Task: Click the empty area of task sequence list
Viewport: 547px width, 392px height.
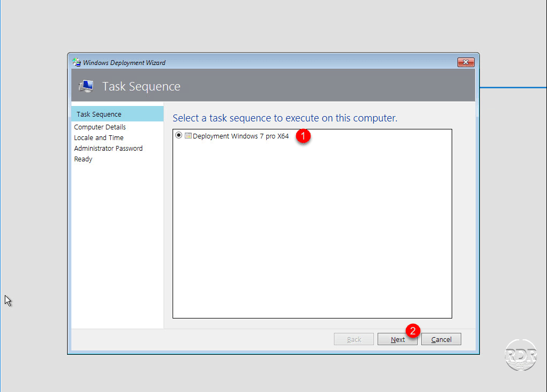Action: coord(312,230)
